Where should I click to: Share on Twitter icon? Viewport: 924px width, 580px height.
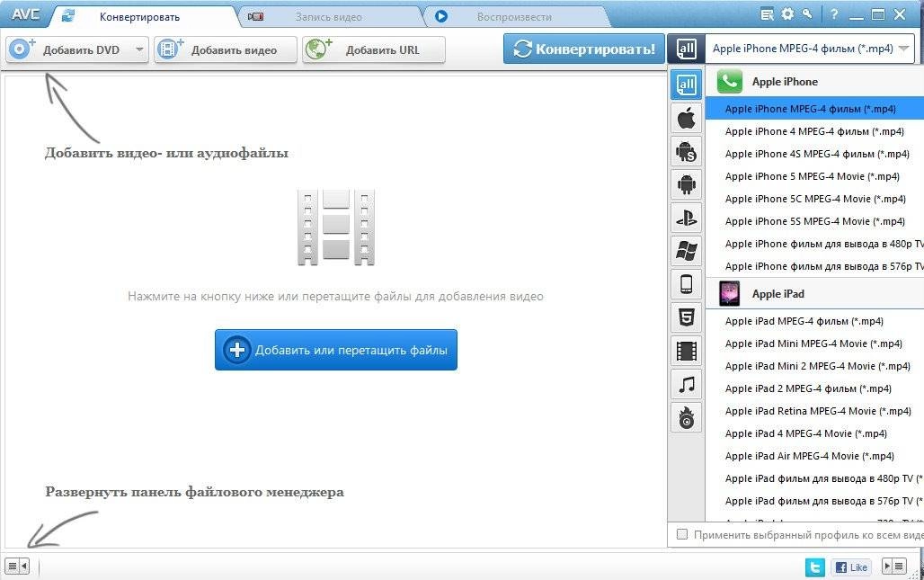(815, 567)
